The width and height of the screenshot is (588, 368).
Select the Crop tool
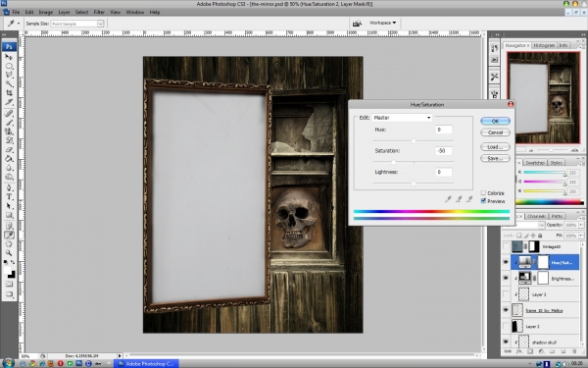coord(9,93)
